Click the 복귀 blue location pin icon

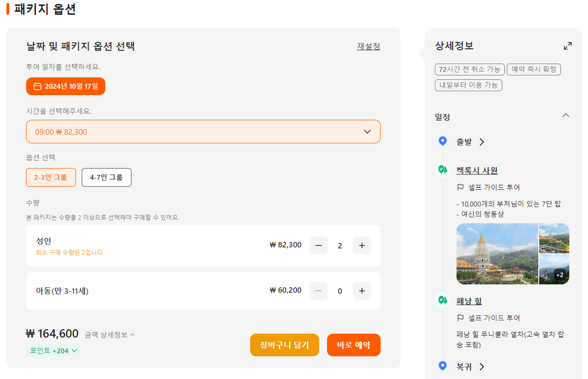click(x=443, y=366)
